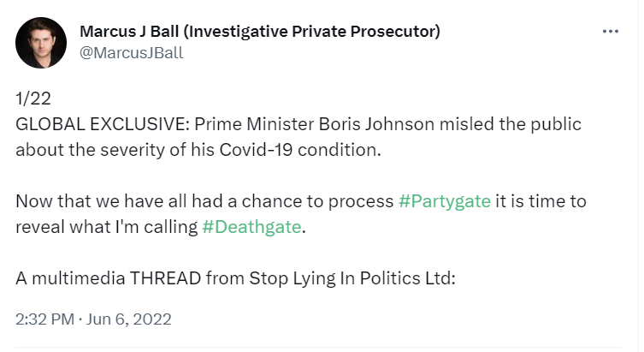
Task: Click Marcus J Ball's profile avatar photo
Action: pos(41,43)
